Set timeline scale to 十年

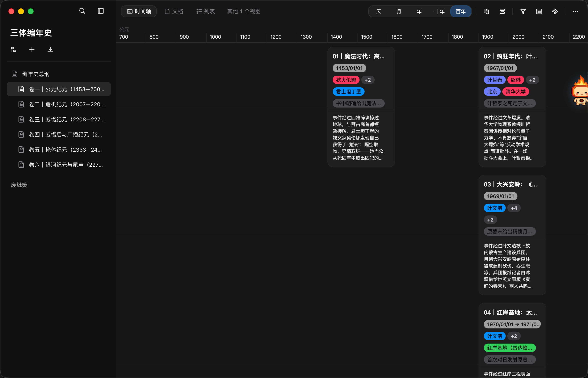[x=440, y=11]
